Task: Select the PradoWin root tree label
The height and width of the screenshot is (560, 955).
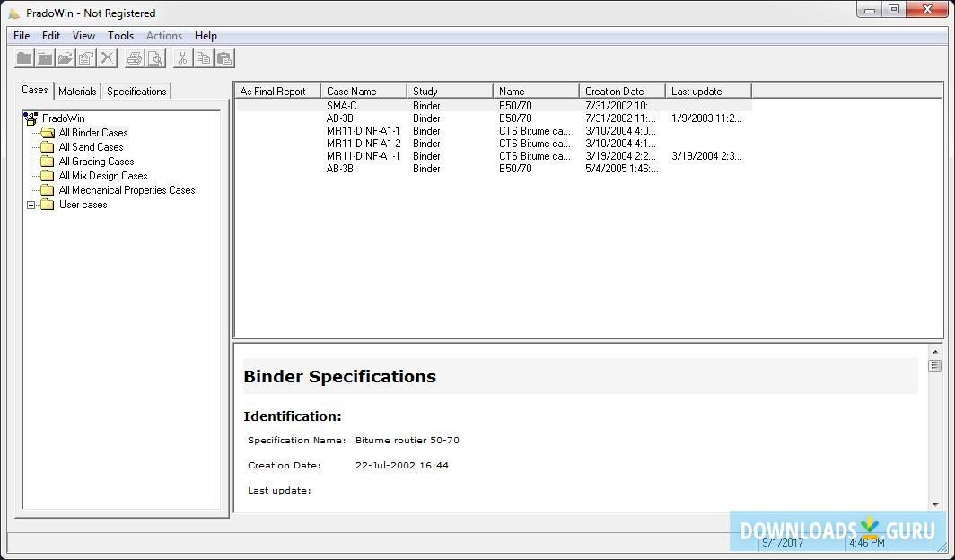Action: point(64,118)
